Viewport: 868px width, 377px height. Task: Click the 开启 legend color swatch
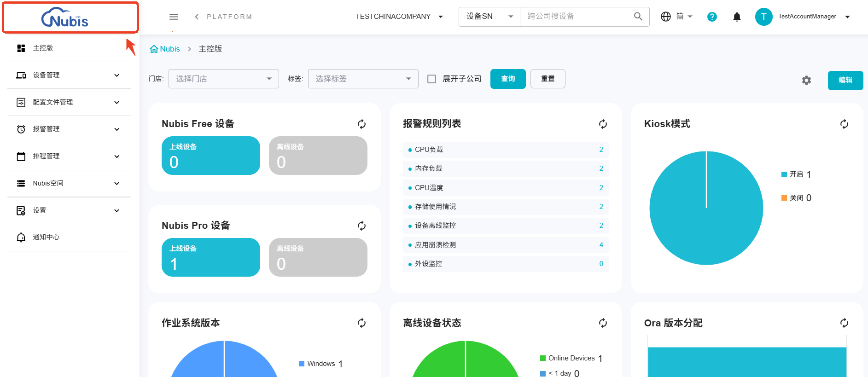coord(784,174)
